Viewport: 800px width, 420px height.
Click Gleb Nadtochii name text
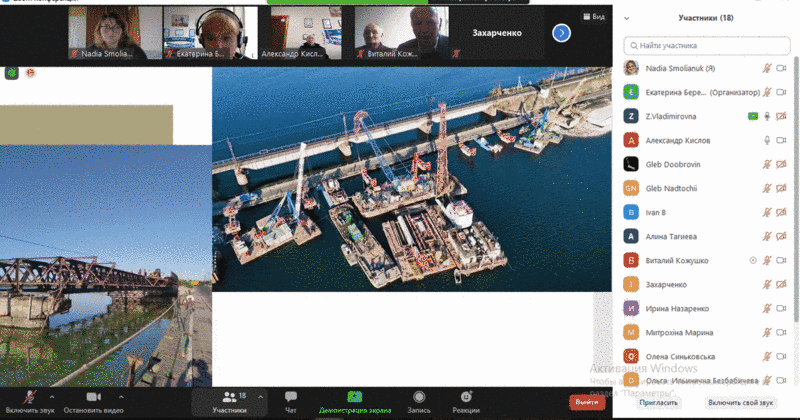(x=671, y=188)
